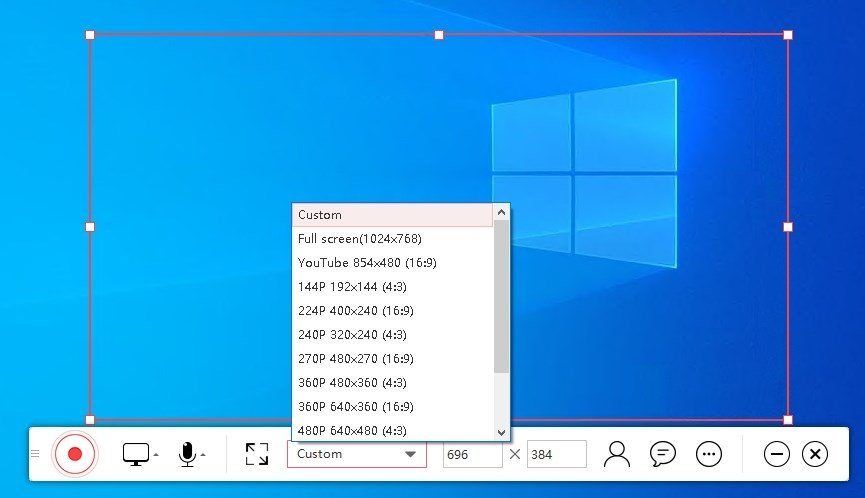Click the resolution list scrollbar thumb
Image resolution: width=865 pixels, height=498 pixels.
click(501, 297)
